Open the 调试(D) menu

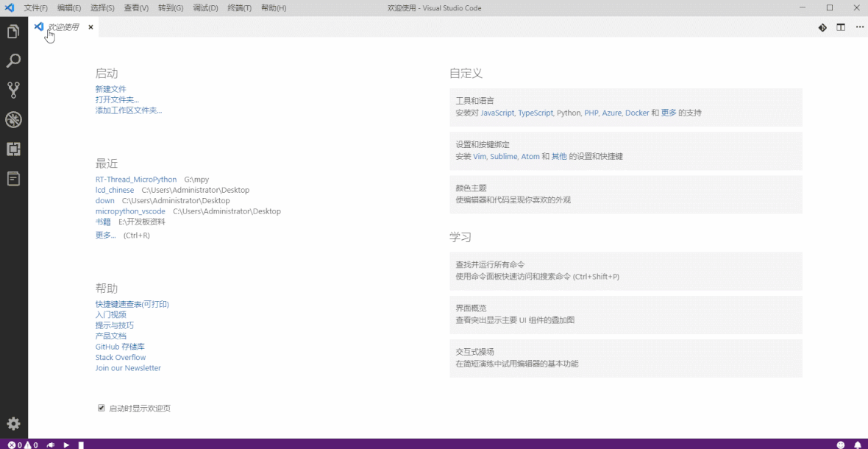tap(205, 7)
